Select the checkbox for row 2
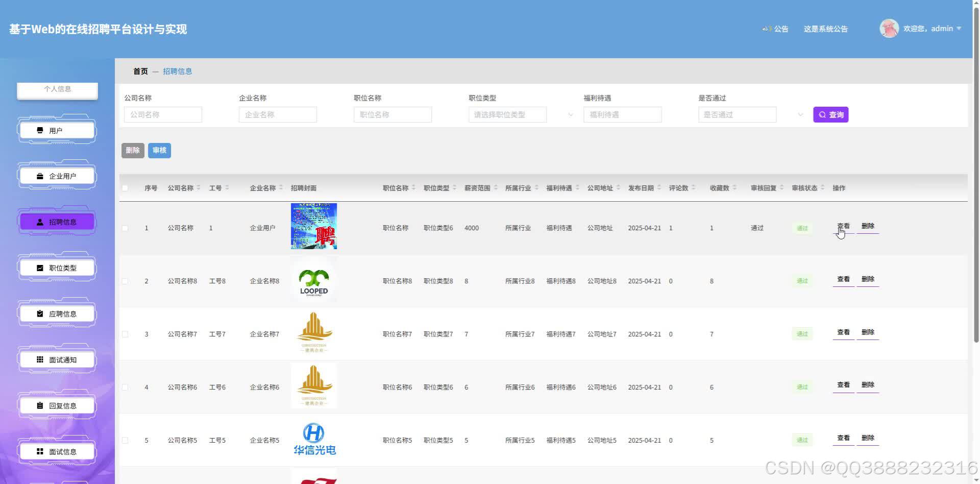 (125, 281)
